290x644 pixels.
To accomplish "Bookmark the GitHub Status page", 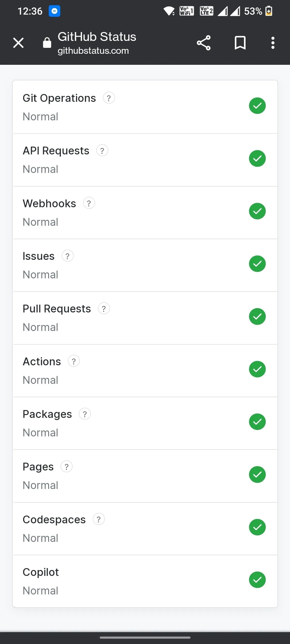I will point(240,43).
